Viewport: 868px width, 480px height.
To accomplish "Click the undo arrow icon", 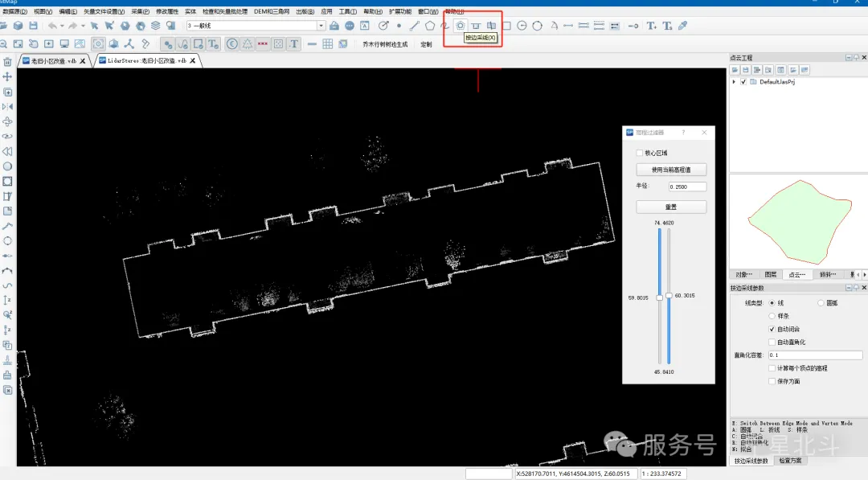I will (x=52, y=26).
